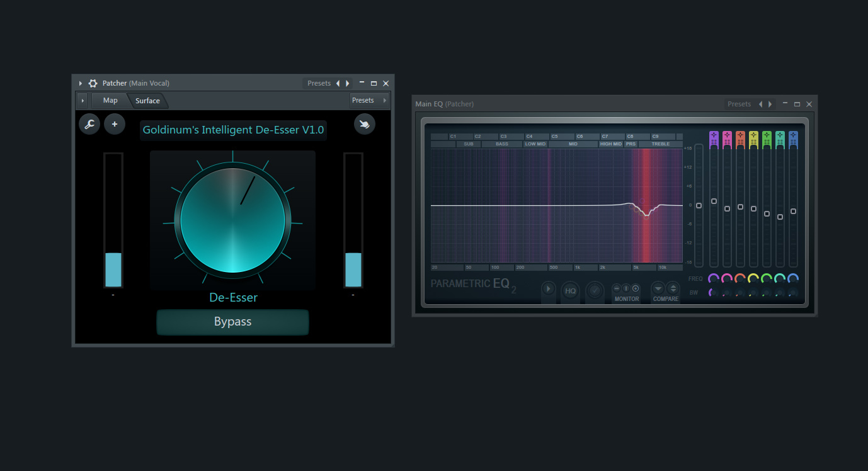Click the purple BW knob in the EQ
This screenshot has height=471, width=868.
coord(714,292)
